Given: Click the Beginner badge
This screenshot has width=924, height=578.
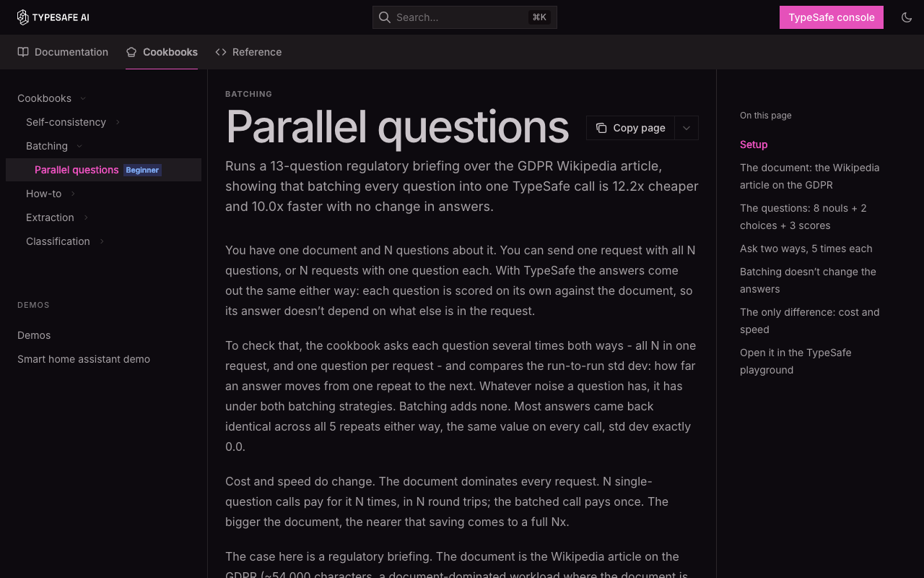Looking at the screenshot, I should [142, 171].
